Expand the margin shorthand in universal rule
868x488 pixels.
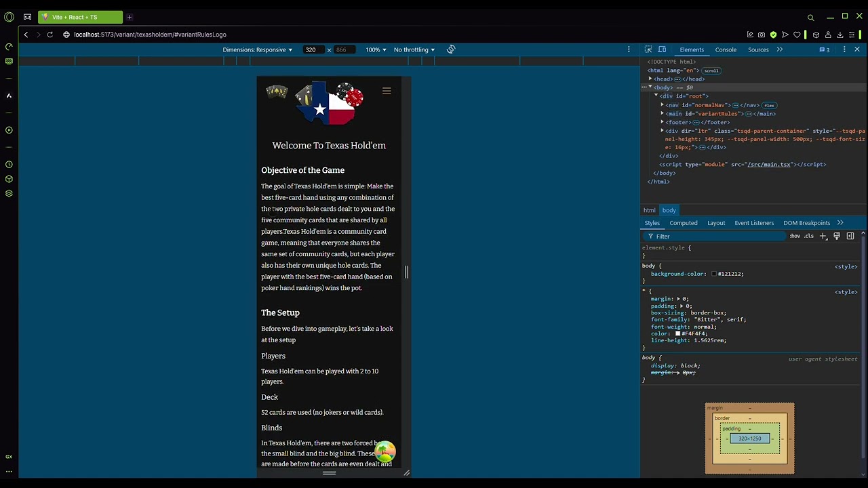point(678,299)
